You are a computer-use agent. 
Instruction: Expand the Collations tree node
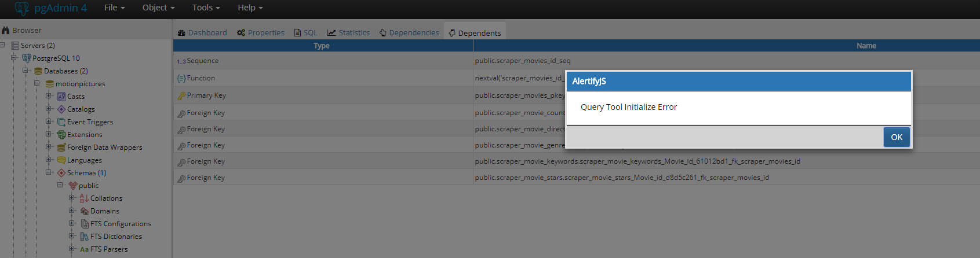[72, 198]
